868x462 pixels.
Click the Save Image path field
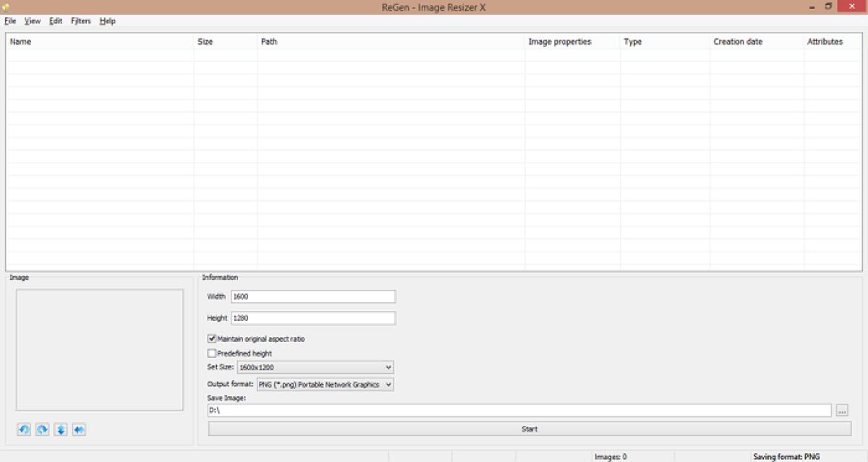tap(506, 410)
